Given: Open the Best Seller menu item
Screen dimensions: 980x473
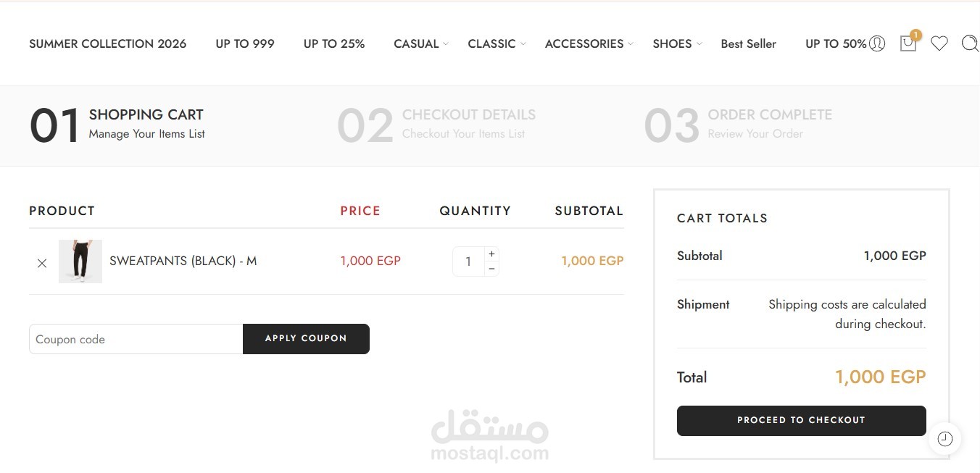Looking at the screenshot, I should (x=748, y=43).
